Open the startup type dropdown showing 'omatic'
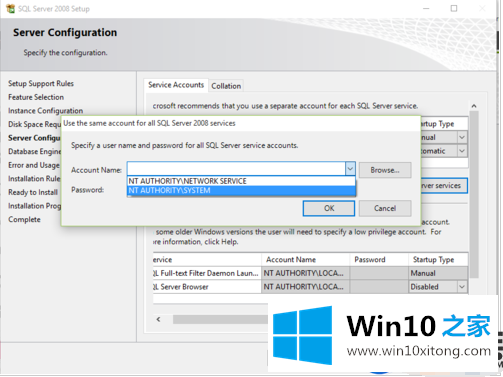Viewport: 503px width, 377px height. click(x=462, y=151)
